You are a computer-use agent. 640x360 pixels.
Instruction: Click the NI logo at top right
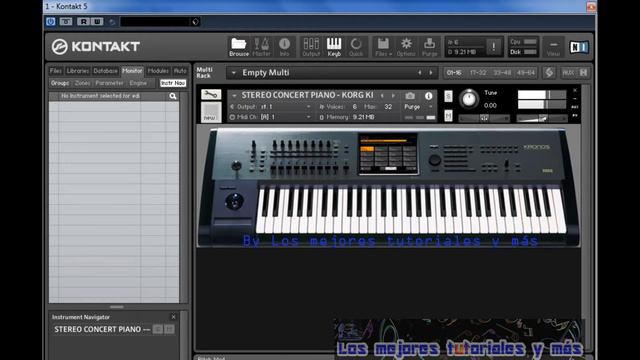(579, 47)
